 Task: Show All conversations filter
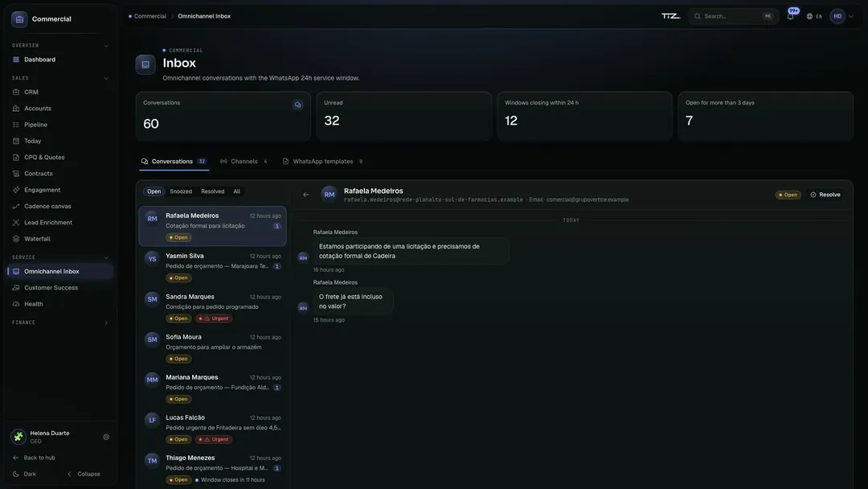pyautogui.click(x=237, y=191)
